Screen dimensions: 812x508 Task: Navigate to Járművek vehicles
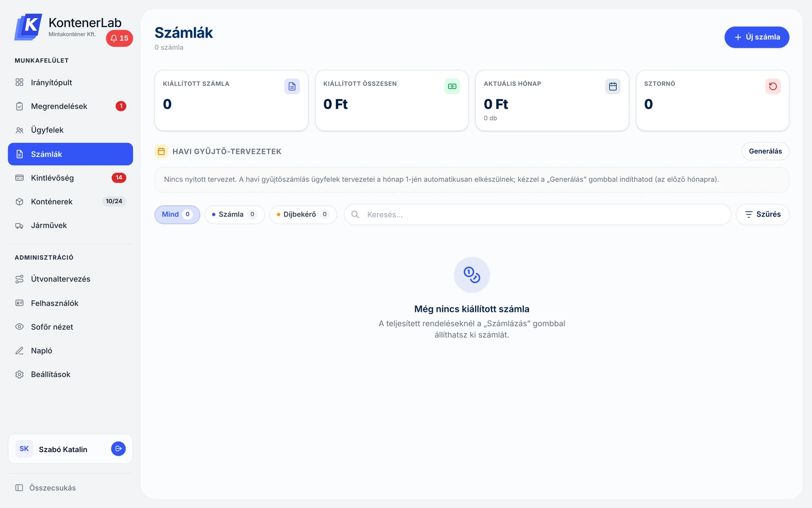pyautogui.click(x=71, y=226)
